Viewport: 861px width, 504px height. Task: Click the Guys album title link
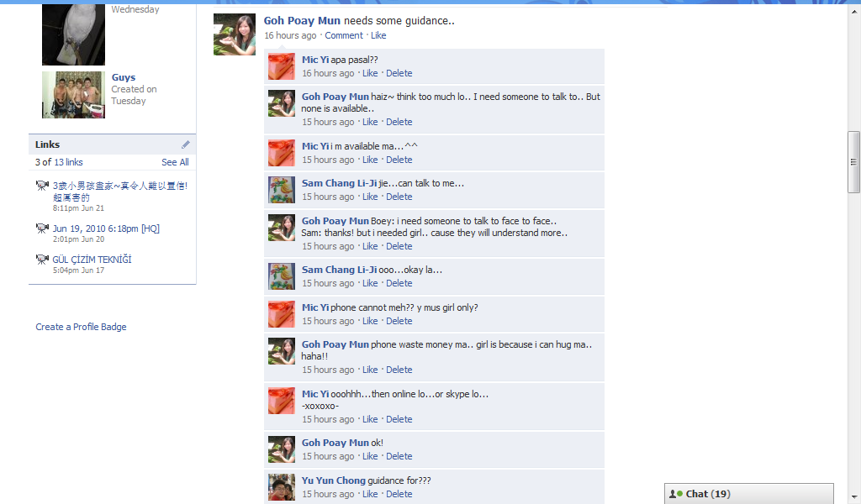click(x=124, y=77)
